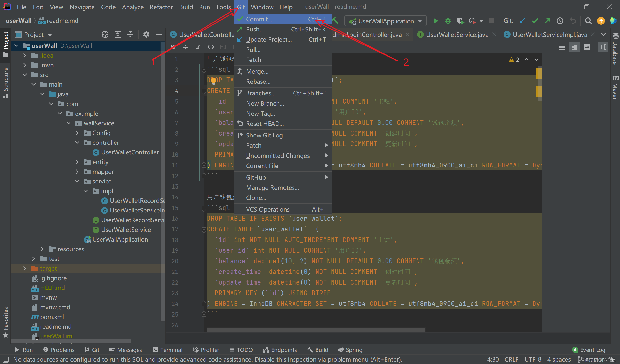Open Endpoints tool window button
The image size is (620, 364).
[280, 350]
